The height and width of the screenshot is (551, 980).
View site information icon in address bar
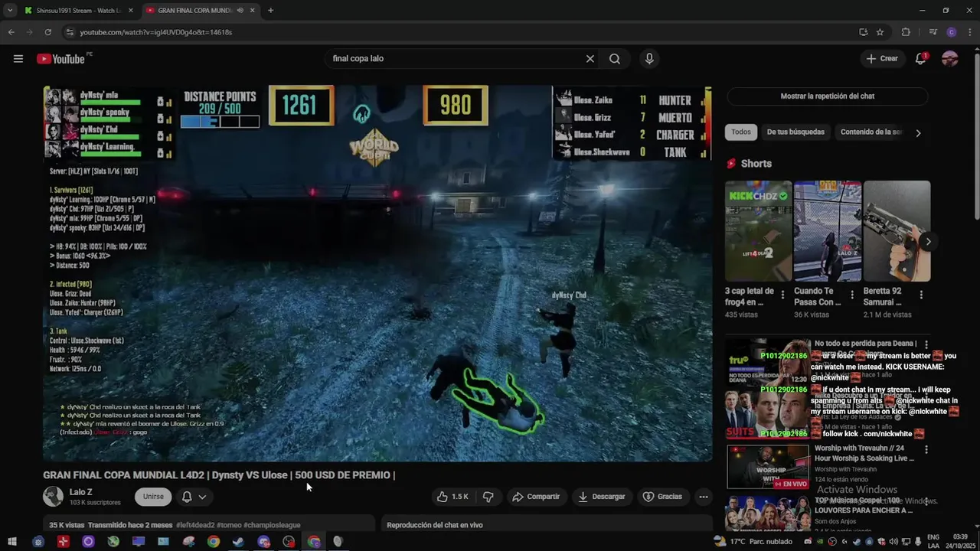pyautogui.click(x=70, y=32)
